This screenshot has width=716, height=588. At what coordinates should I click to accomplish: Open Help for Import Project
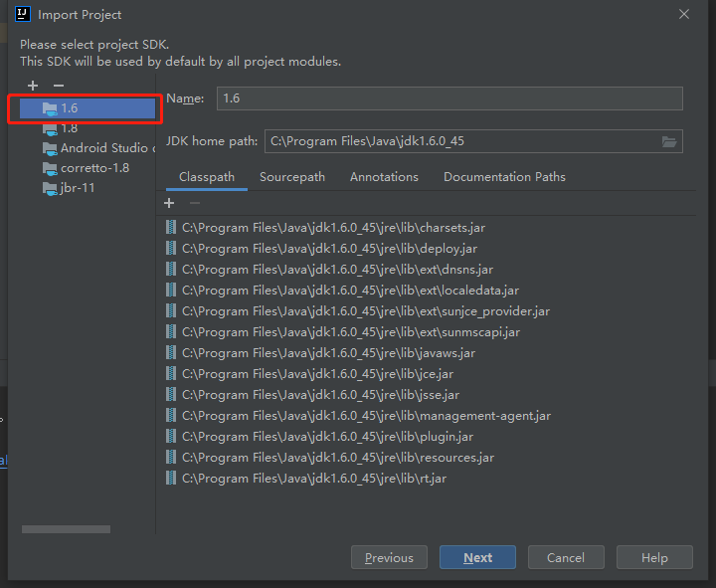654,557
